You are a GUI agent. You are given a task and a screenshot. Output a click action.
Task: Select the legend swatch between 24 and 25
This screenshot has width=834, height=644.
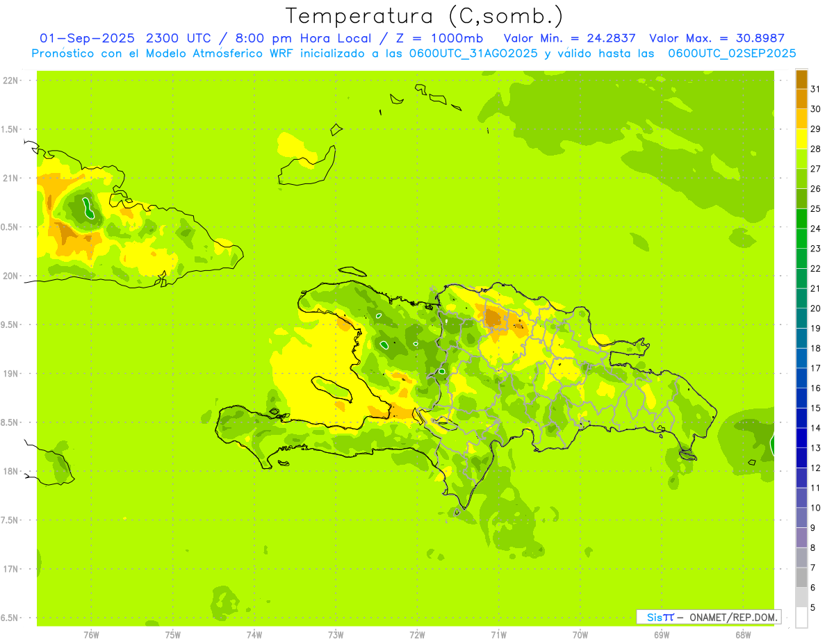point(801,218)
